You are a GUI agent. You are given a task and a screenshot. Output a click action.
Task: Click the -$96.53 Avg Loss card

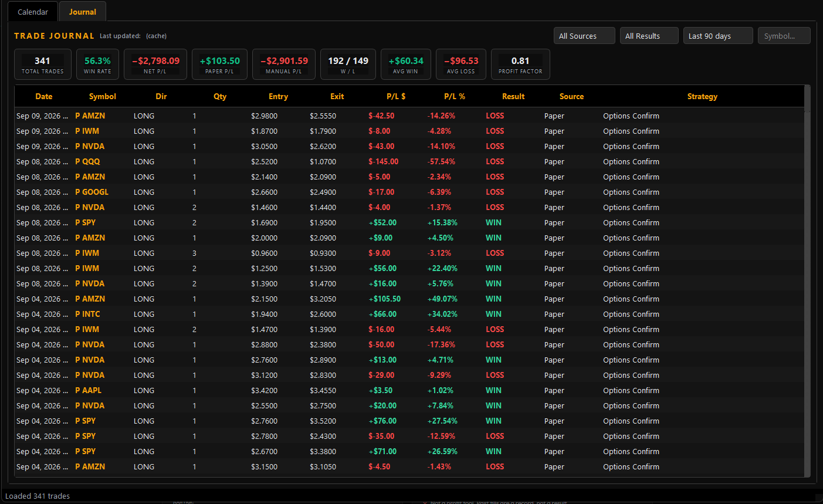pos(461,64)
